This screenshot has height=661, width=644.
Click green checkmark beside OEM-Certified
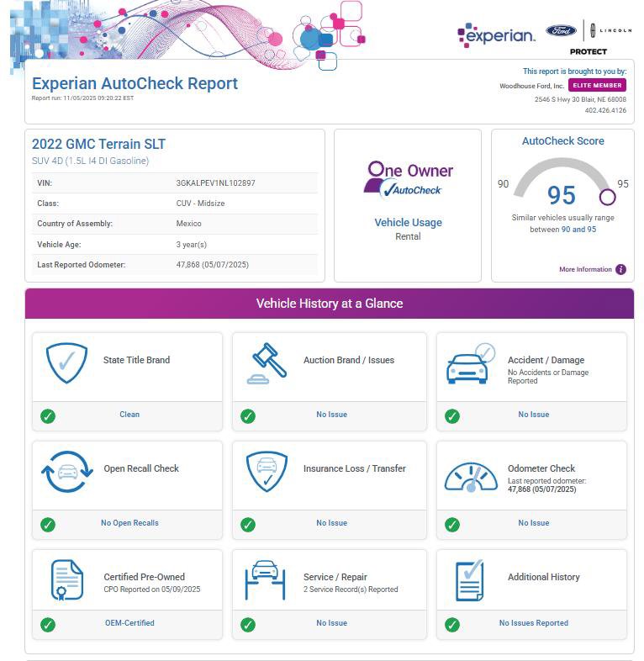pyautogui.click(x=48, y=624)
